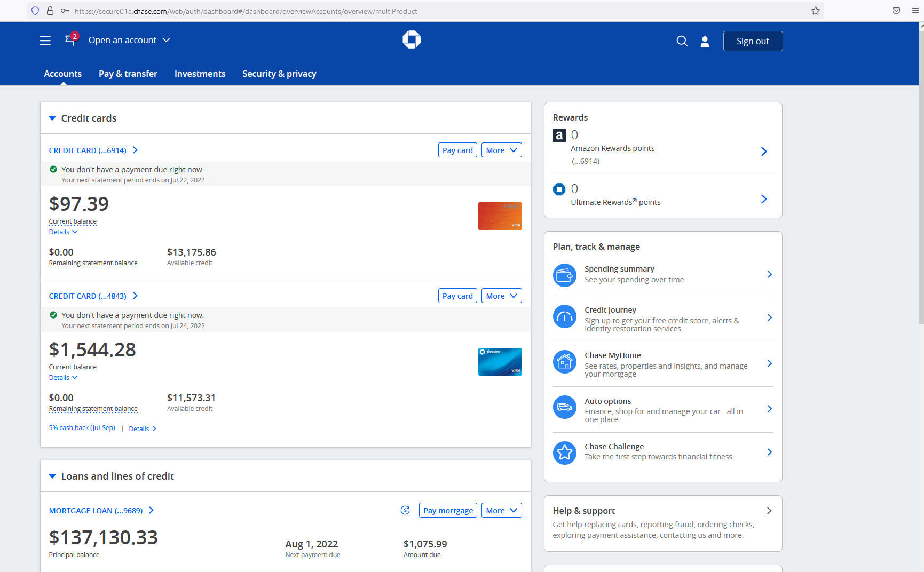Open More dropdown for card 4843
Screen dimensions: 924x572
(x=502, y=296)
